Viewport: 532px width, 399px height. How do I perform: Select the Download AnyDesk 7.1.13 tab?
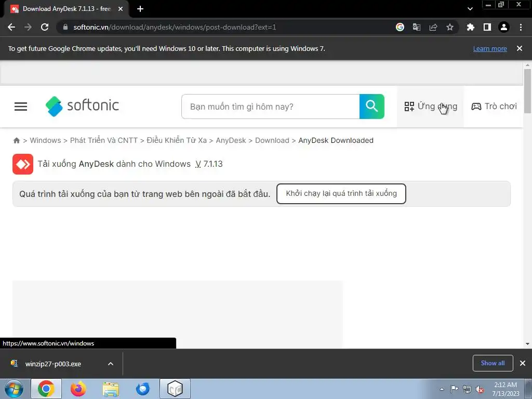[66, 9]
